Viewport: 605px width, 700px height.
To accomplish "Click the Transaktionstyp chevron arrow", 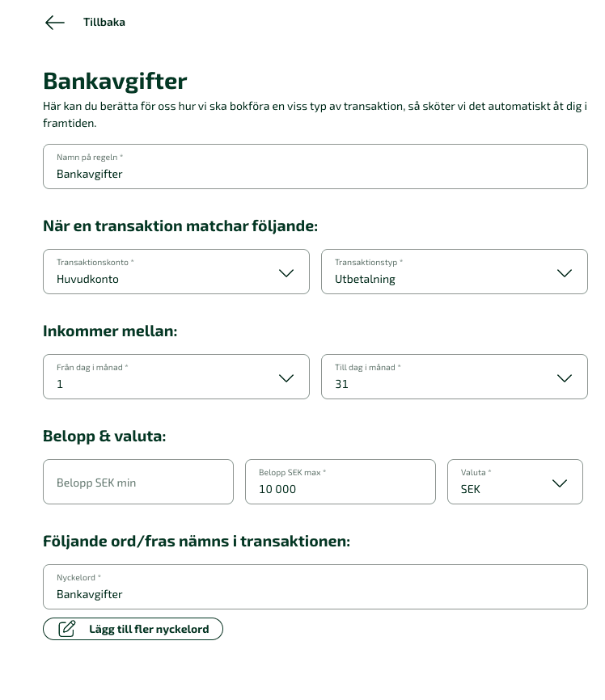I will (x=565, y=272).
